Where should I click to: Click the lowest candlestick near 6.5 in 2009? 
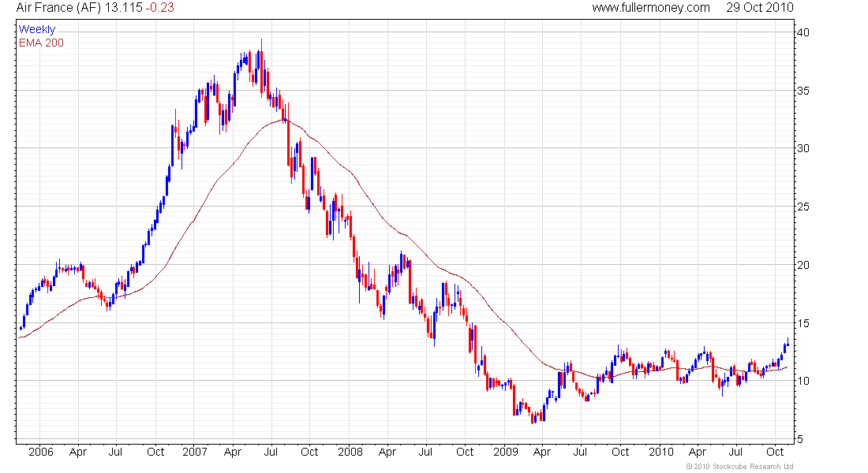[533, 417]
